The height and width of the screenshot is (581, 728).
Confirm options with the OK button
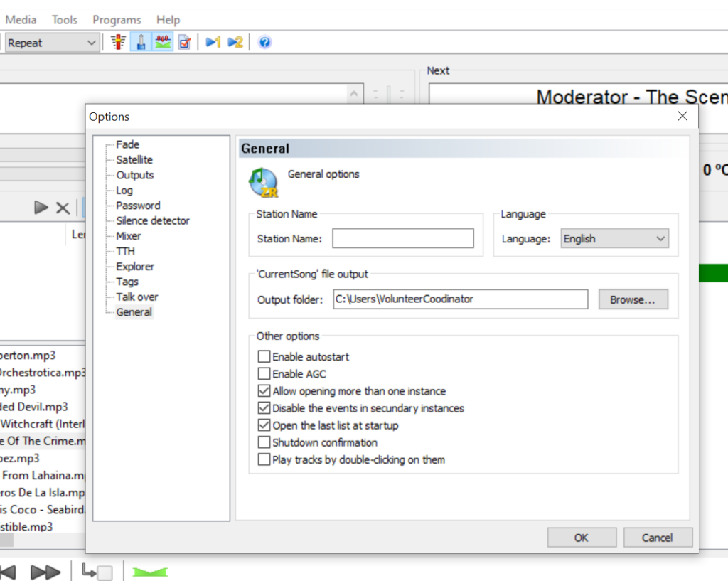pos(581,538)
